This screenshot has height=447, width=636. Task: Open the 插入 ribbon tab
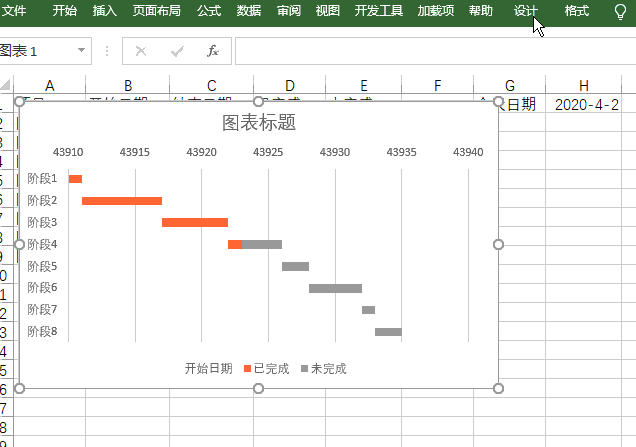105,11
